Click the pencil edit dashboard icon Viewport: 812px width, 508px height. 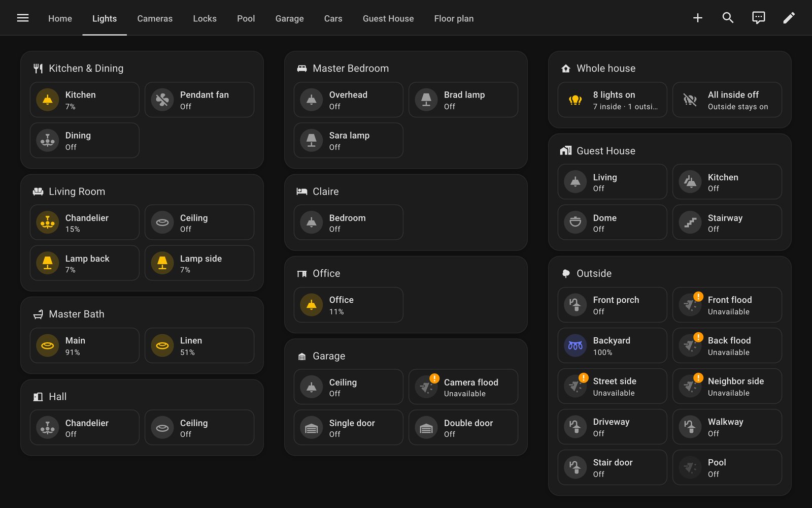pos(789,18)
